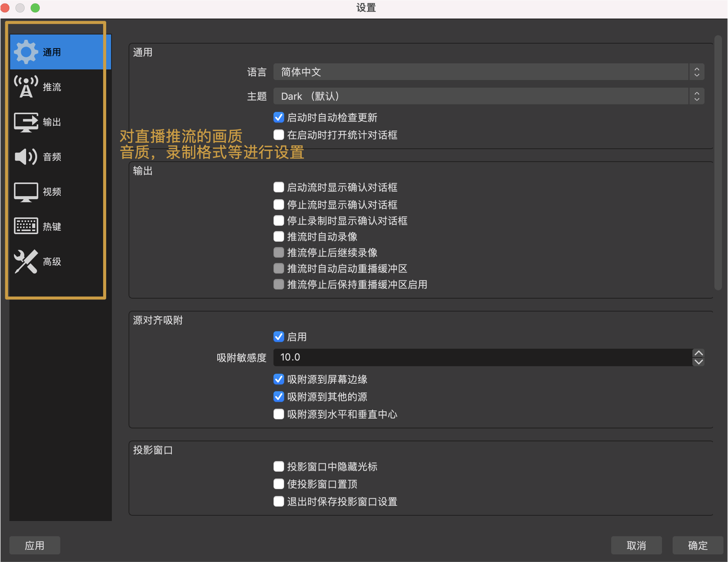Viewport: 728px width, 562px height.
Task: Click the 确定 confirm button
Action: (x=697, y=545)
